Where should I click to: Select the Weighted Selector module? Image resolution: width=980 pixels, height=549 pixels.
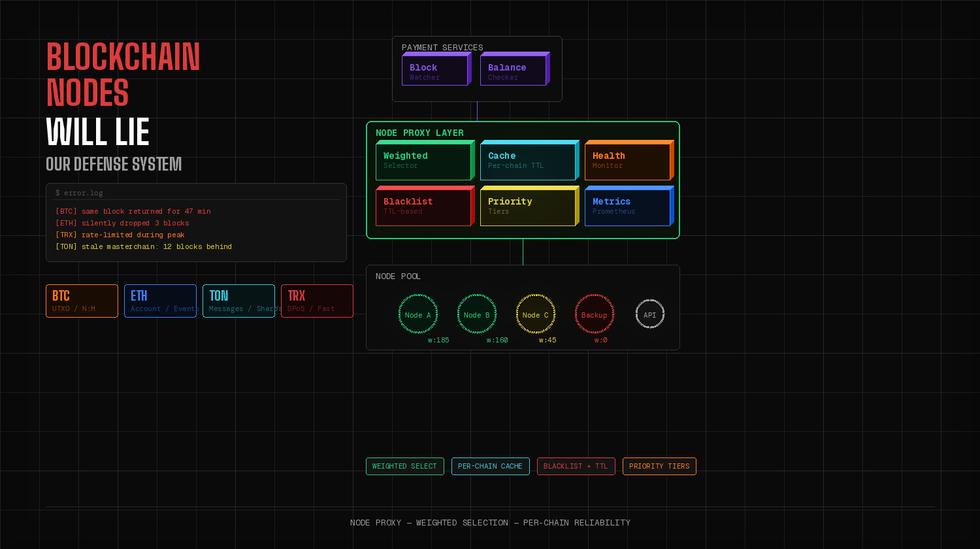click(425, 160)
